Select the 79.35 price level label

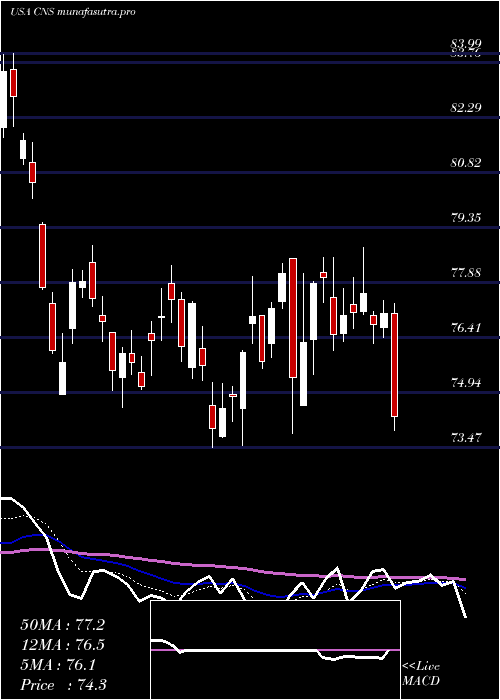(x=466, y=217)
